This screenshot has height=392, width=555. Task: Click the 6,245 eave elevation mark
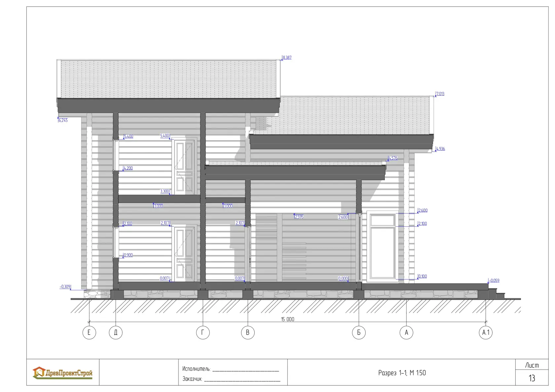coord(63,120)
